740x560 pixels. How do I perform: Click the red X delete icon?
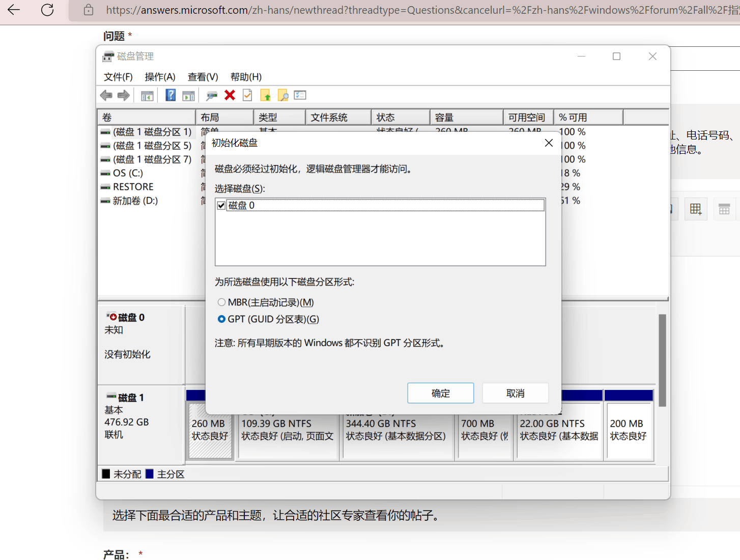pos(230,95)
